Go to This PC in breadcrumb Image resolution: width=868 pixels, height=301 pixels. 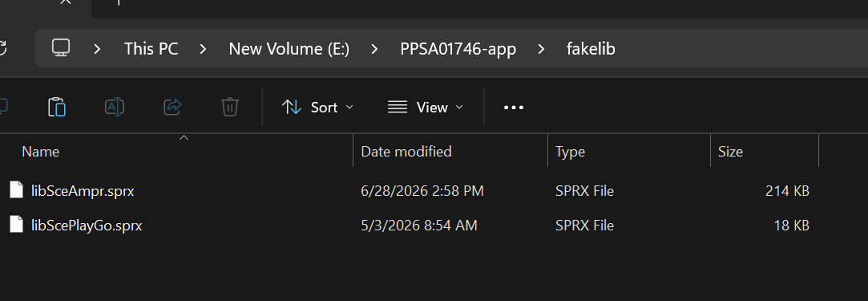click(x=151, y=49)
